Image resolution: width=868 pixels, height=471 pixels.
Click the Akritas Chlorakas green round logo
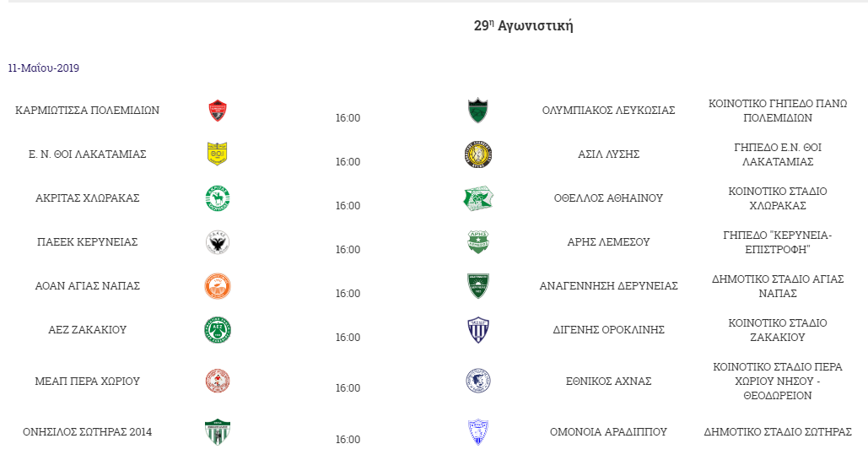point(218,198)
